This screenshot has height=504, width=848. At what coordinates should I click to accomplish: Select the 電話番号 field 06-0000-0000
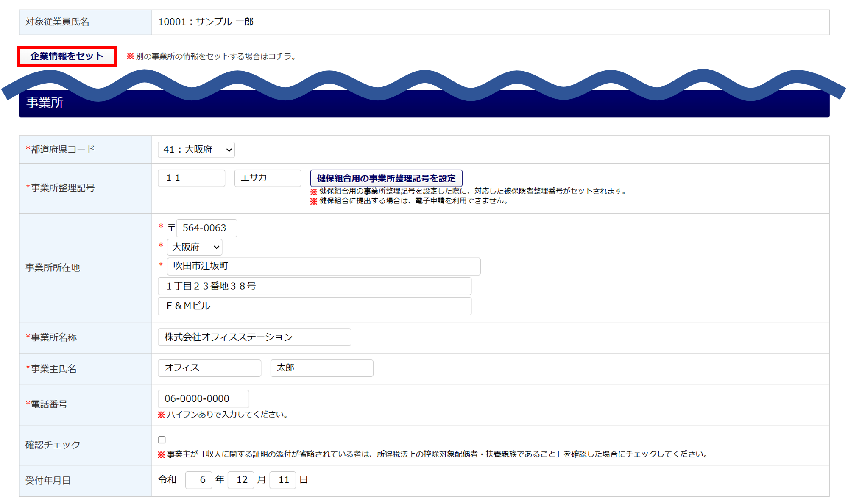pyautogui.click(x=203, y=399)
